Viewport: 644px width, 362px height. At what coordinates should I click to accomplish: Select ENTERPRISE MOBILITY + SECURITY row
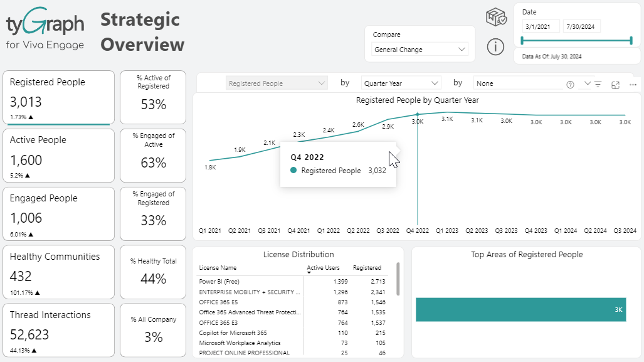(x=292, y=292)
